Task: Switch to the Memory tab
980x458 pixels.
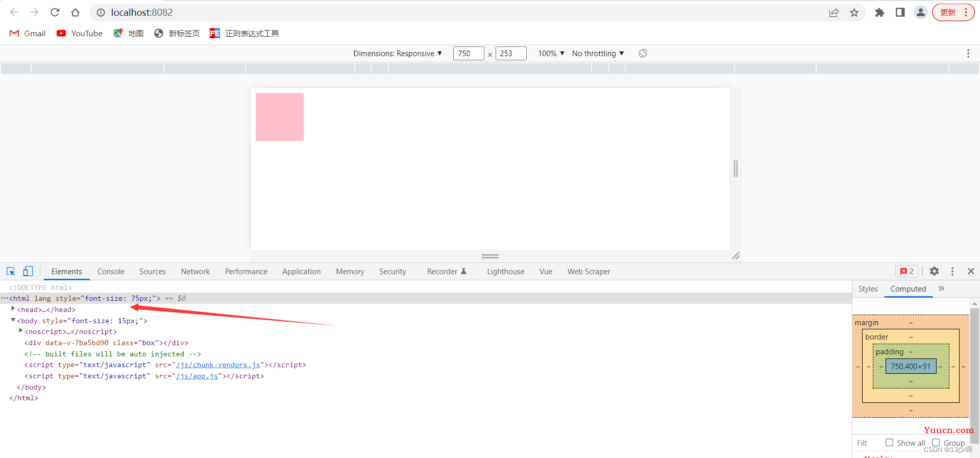Action: 350,272
